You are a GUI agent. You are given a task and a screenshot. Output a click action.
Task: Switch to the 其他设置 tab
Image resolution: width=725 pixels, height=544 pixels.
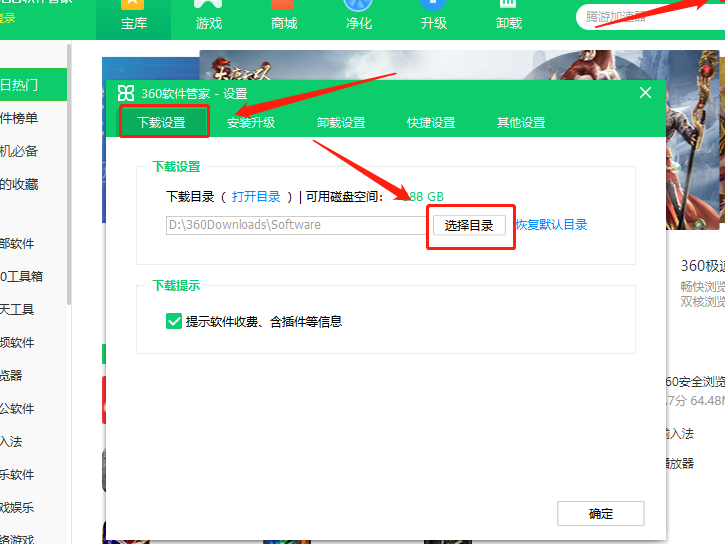(x=521, y=122)
